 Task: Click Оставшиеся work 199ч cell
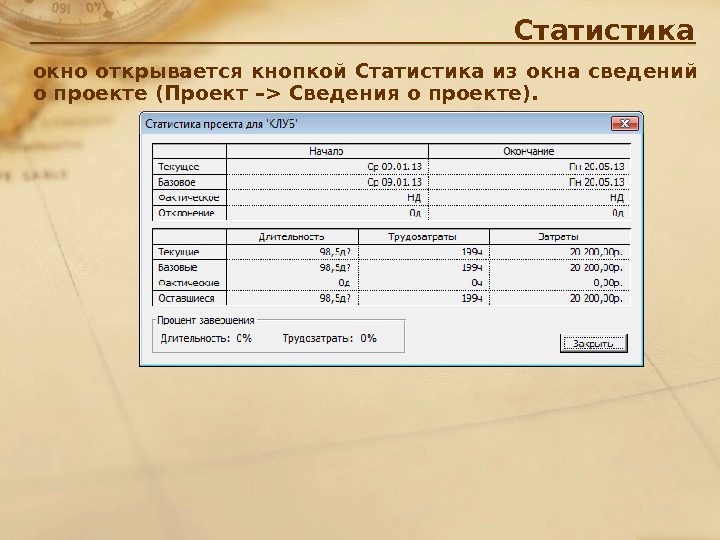point(423,298)
